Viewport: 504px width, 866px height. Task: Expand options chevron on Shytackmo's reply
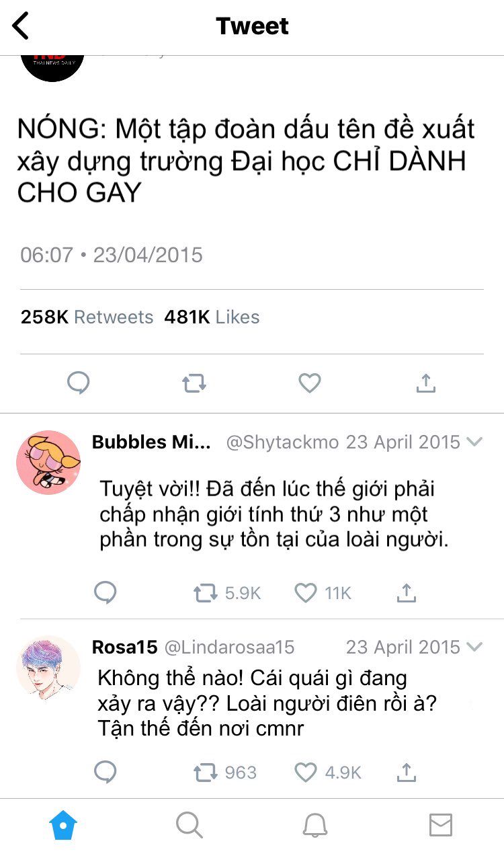(474, 442)
